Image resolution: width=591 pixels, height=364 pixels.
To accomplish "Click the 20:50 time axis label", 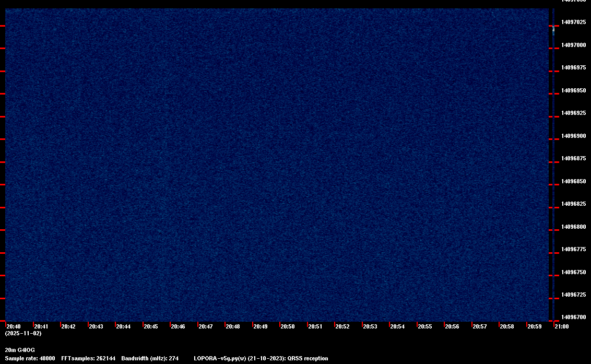I will pos(288,326).
